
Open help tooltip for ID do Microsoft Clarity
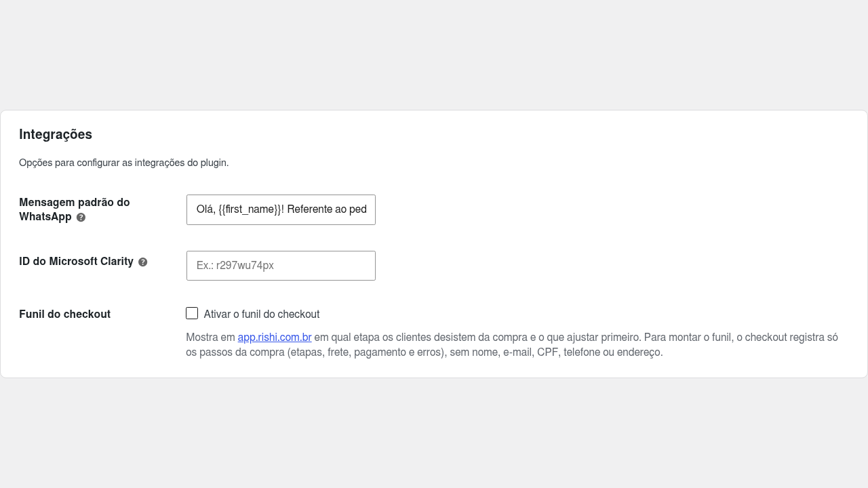pos(142,262)
